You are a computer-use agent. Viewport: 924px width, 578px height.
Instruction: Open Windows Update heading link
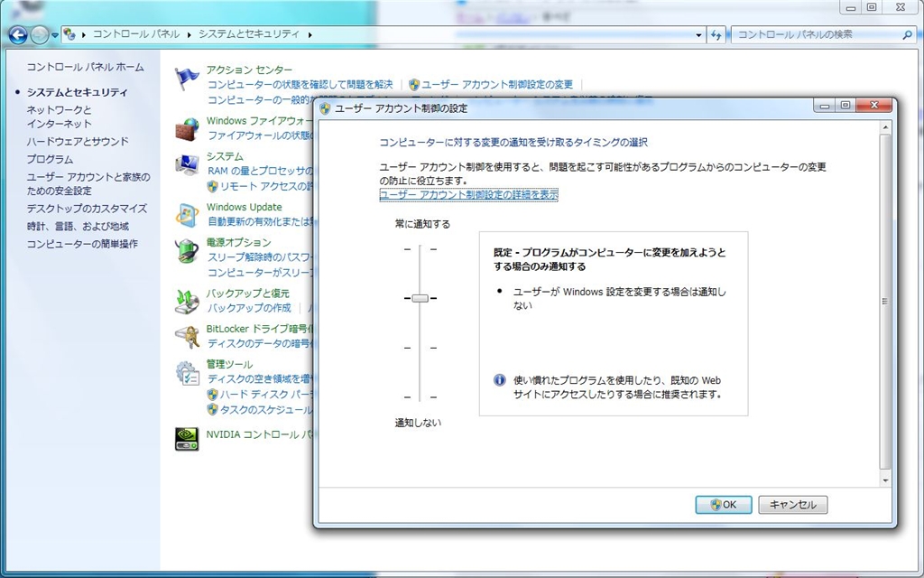pyautogui.click(x=244, y=207)
